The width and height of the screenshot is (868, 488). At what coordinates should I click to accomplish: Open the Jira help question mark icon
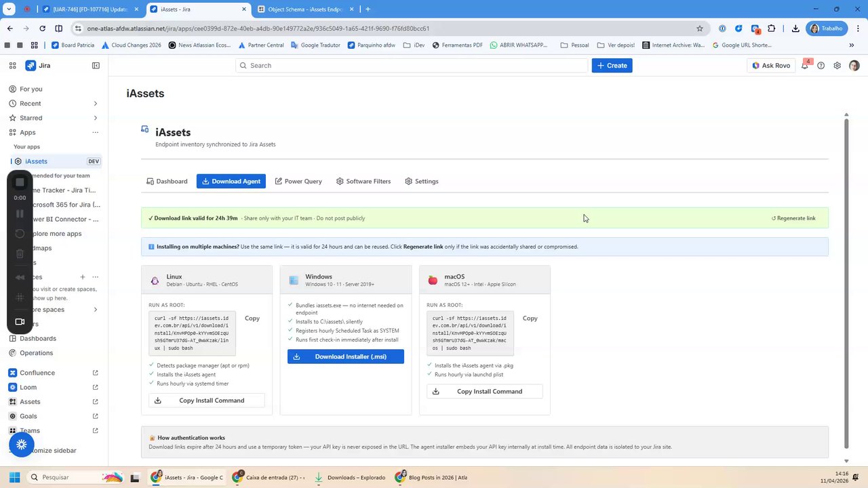tap(821, 66)
